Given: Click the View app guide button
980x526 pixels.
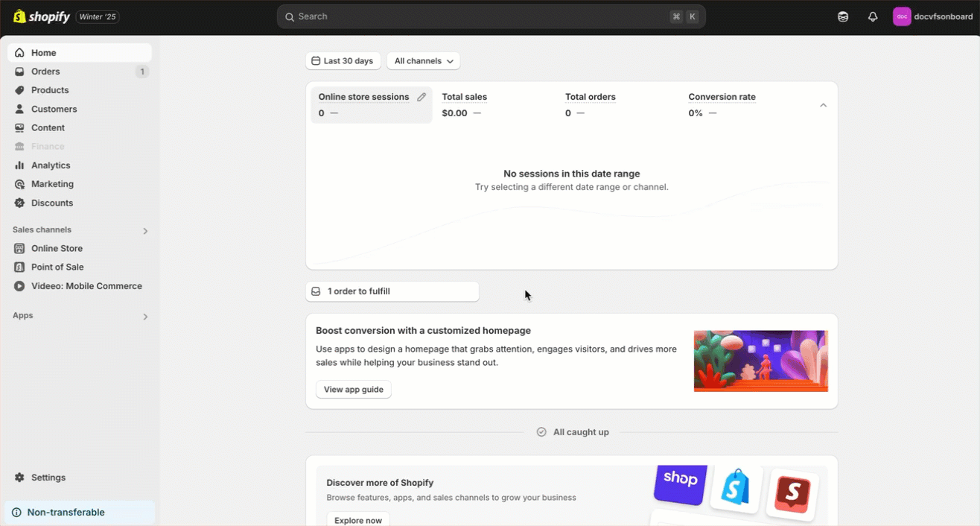Looking at the screenshot, I should pos(353,390).
